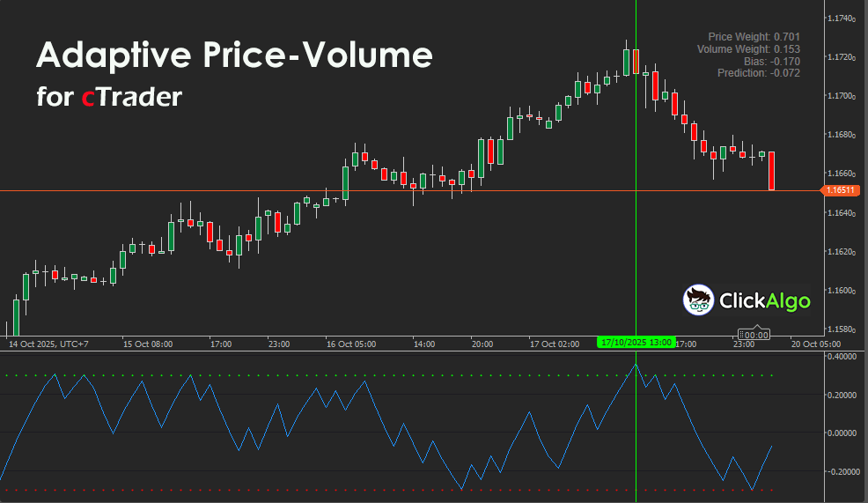
Task: Click the ClickAlgo mascot logo icon
Action: tap(699, 300)
